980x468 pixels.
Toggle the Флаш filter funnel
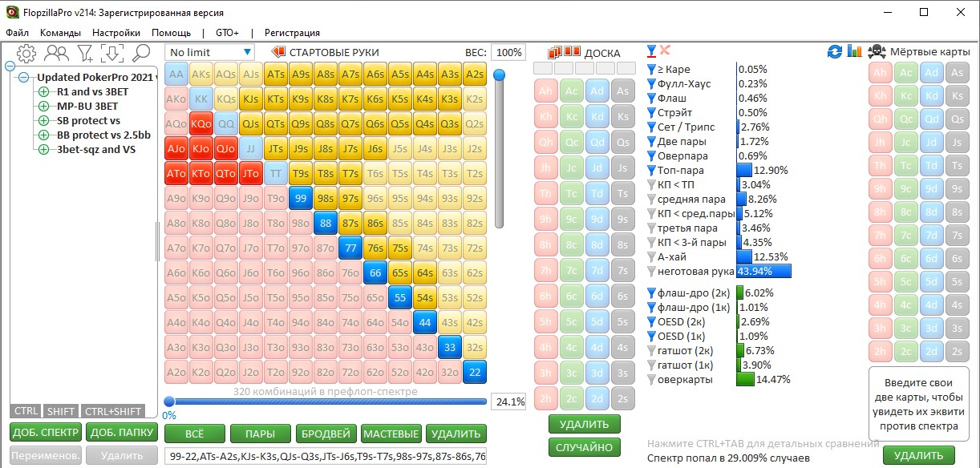click(x=652, y=99)
